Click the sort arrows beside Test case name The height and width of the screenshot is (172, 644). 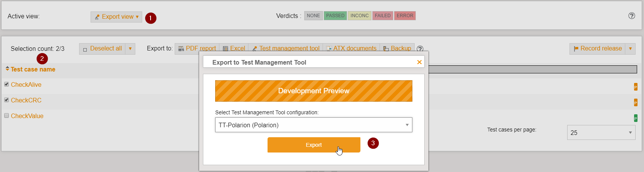(7, 69)
